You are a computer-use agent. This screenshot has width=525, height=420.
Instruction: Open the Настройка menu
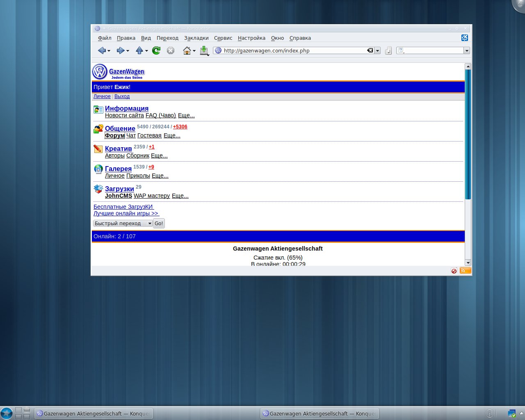[251, 38]
